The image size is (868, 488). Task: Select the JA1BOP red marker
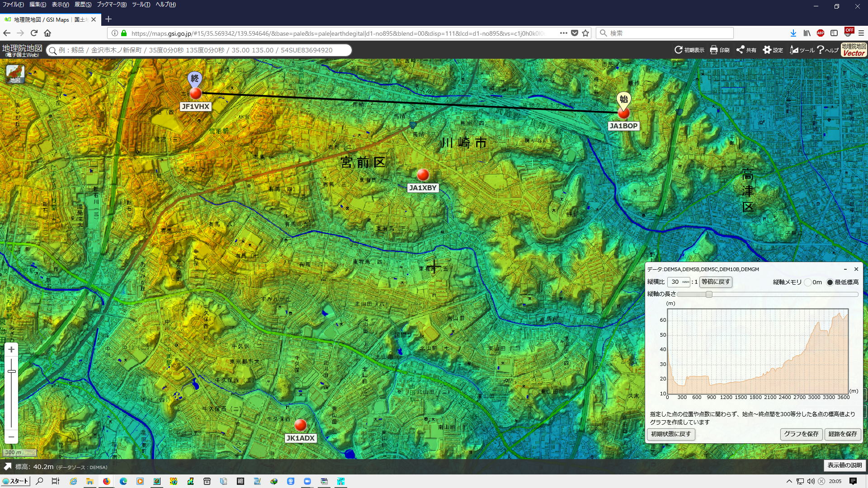pos(623,113)
